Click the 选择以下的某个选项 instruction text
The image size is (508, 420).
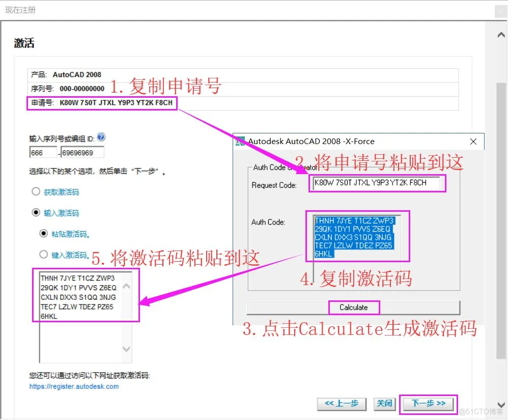coord(97,172)
